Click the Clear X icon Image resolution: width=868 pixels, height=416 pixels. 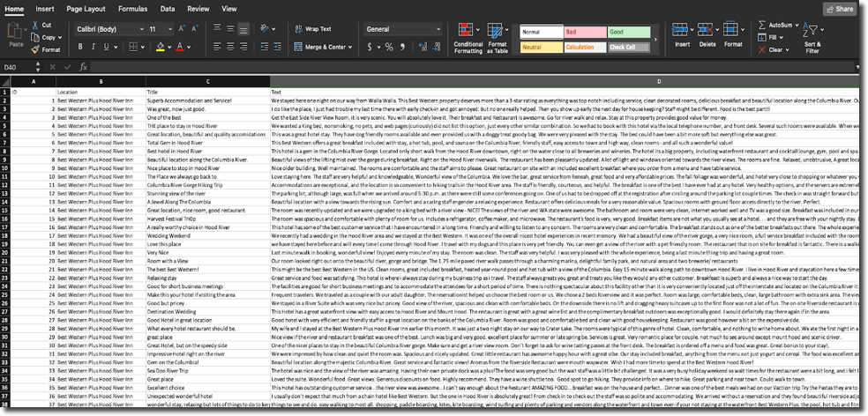point(762,49)
